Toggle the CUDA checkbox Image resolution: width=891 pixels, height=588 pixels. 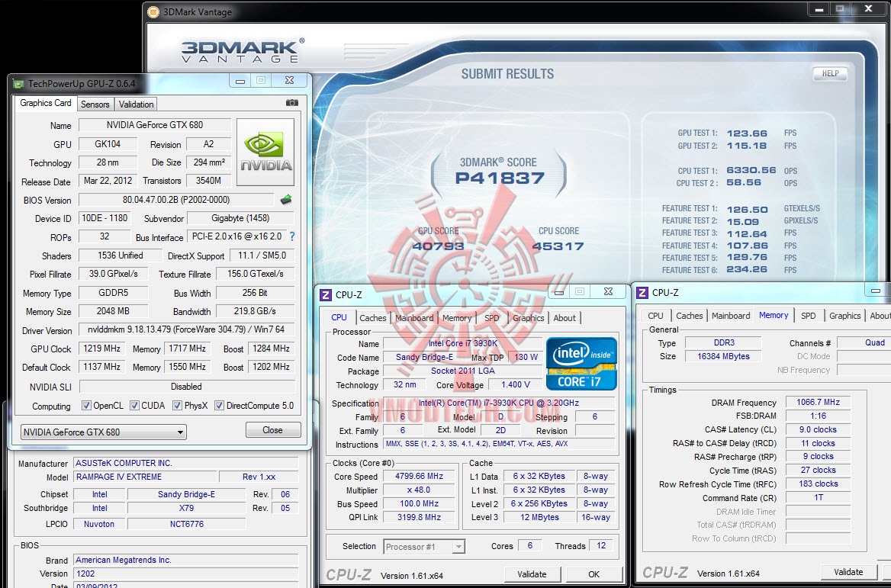[135, 406]
